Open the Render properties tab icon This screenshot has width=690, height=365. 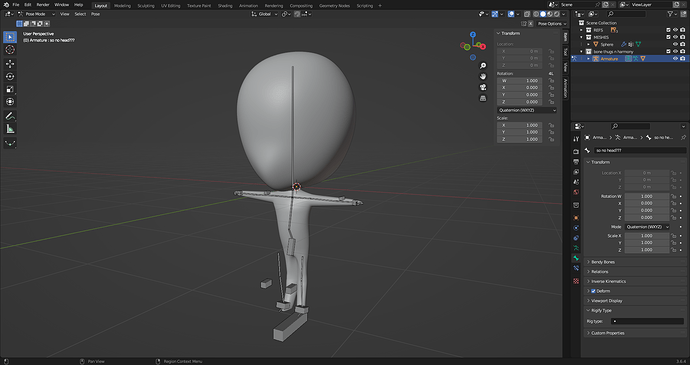point(576,151)
